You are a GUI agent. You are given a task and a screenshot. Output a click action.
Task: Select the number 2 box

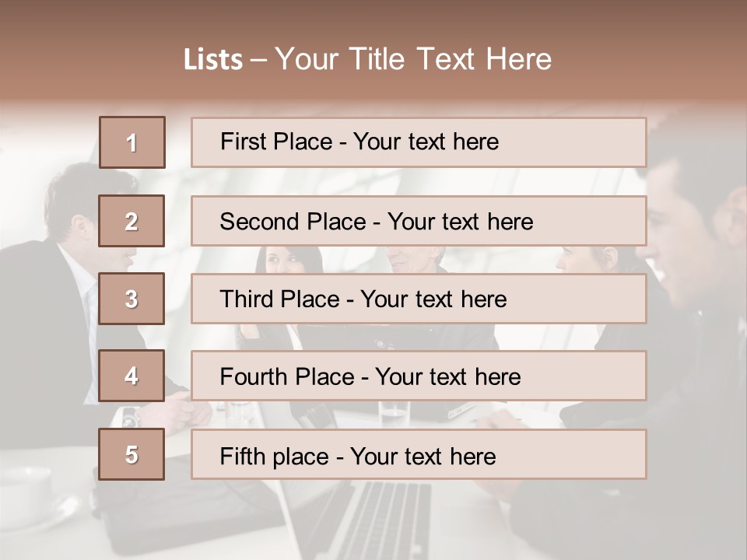click(x=132, y=221)
